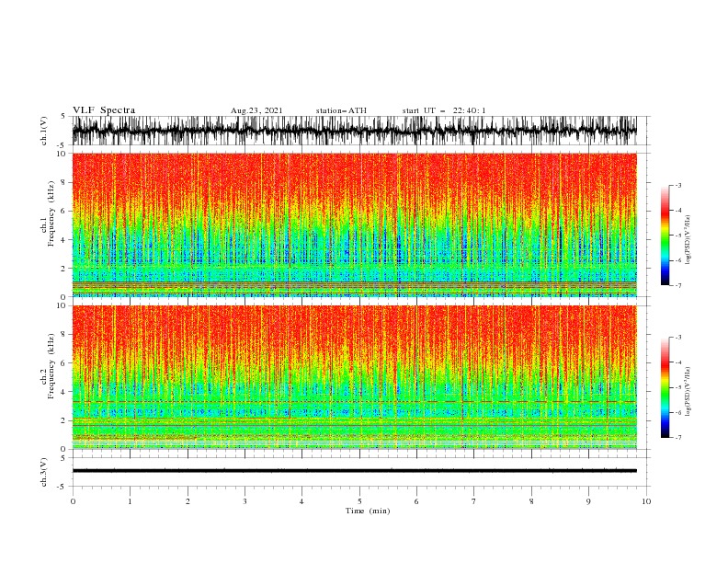The width and height of the screenshot is (728, 563).
Task: Click ch.1 frequency tick label "4"
Action: click(x=63, y=240)
